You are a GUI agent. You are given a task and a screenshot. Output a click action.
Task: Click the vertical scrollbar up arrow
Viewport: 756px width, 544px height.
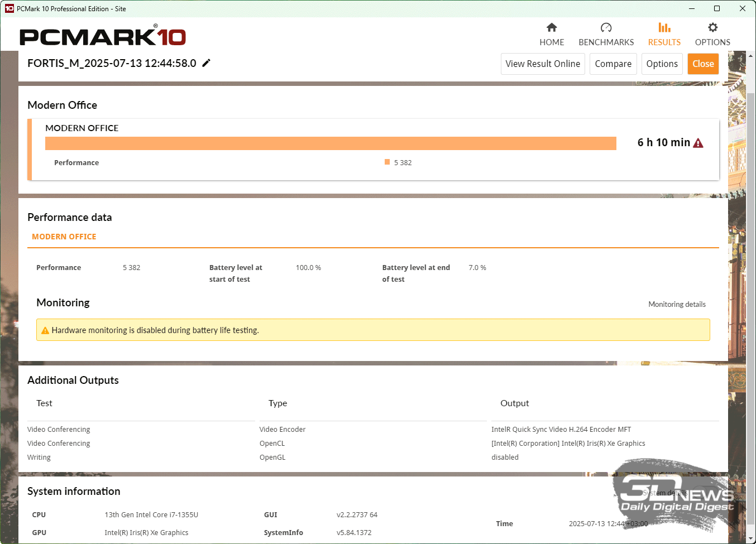click(751, 56)
